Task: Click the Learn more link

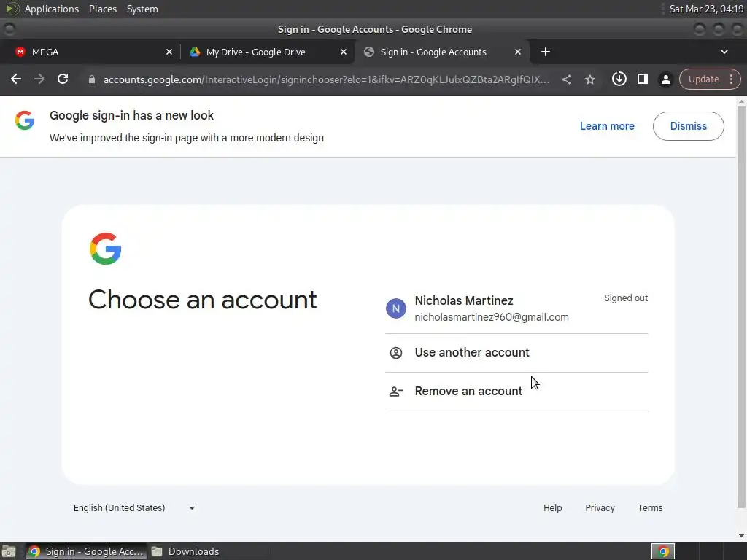Action: pyautogui.click(x=607, y=126)
